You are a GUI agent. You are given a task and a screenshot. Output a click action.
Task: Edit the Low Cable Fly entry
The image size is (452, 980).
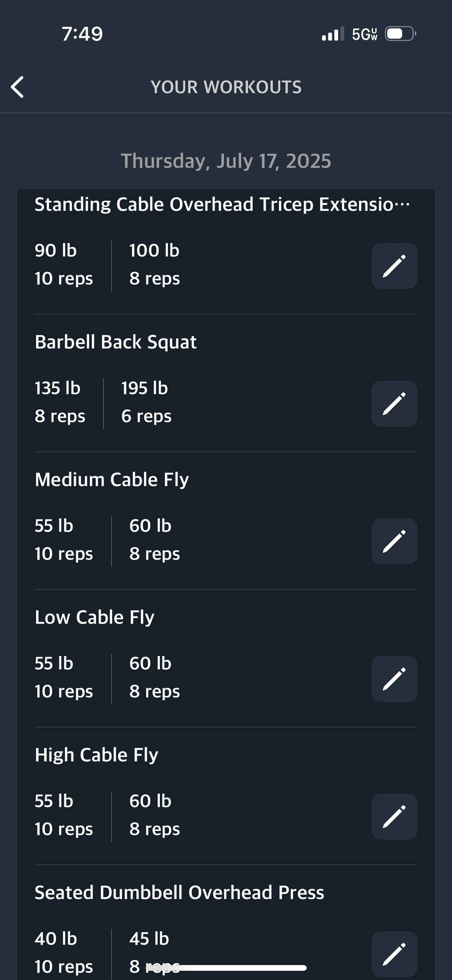[394, 679]
